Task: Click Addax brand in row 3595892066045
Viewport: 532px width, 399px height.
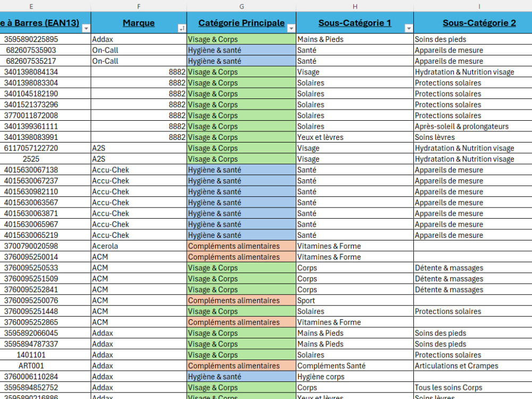Action: (x=139, y=333)
